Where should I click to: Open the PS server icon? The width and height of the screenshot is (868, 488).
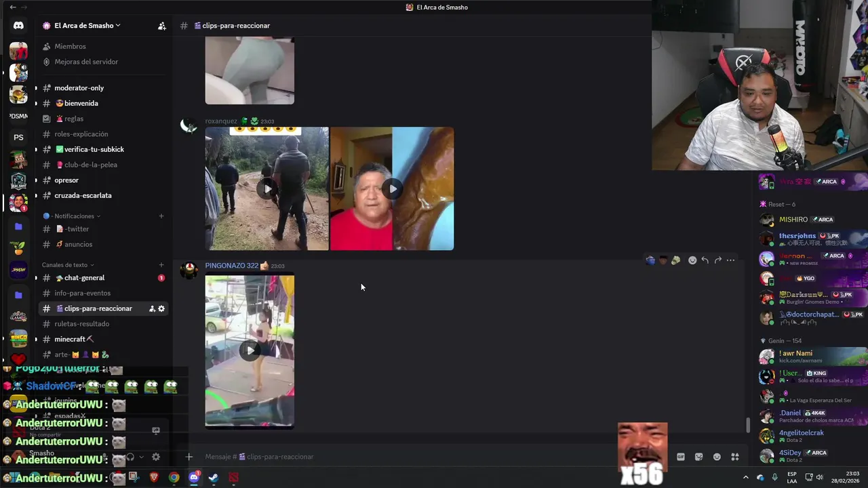pyautogui.click(x=18, y=138)
